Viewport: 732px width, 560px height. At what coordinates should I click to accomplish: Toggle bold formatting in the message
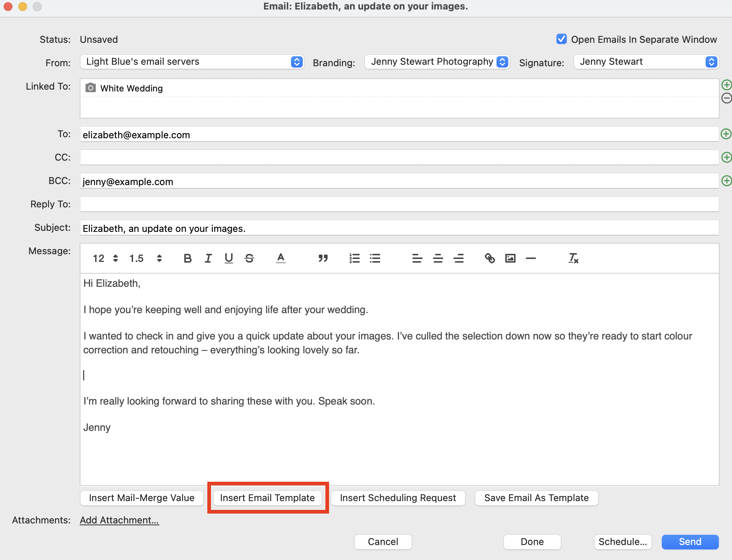(188, 258)
